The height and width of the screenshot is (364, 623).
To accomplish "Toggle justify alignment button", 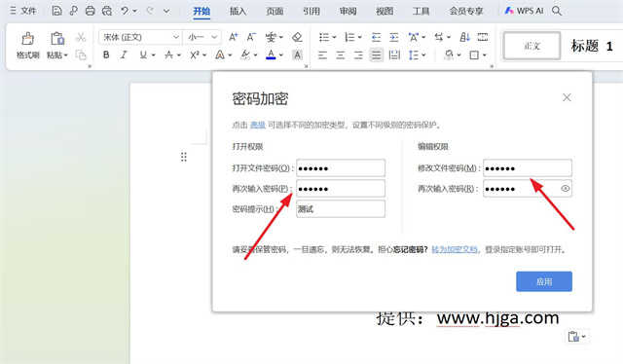I will pyautogui.click(x=376, y=55).
